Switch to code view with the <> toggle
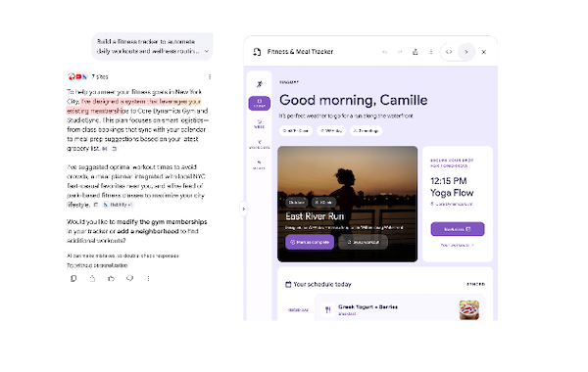 [x=449, y=52]
